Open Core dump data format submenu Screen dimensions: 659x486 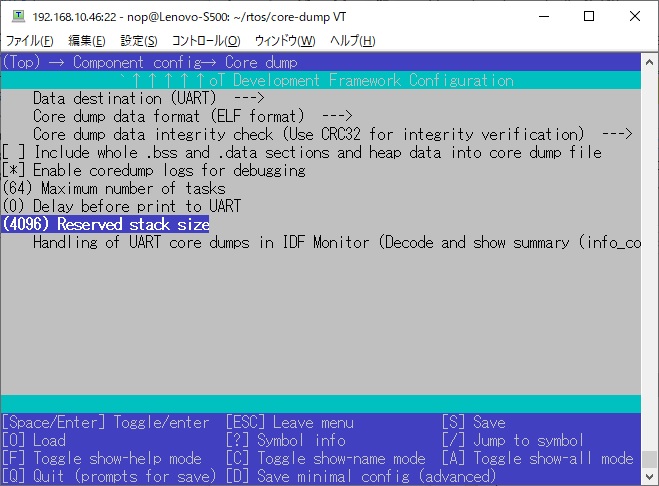[192, 116]
